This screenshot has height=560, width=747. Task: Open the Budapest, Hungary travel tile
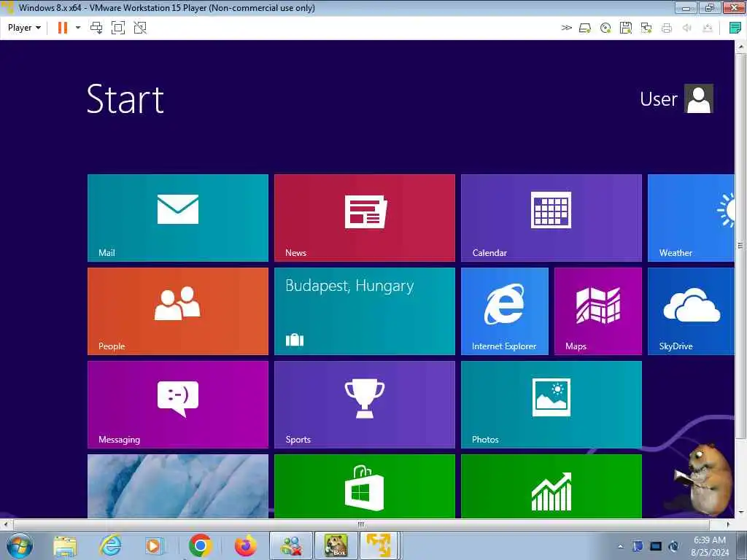click(365, 311)
